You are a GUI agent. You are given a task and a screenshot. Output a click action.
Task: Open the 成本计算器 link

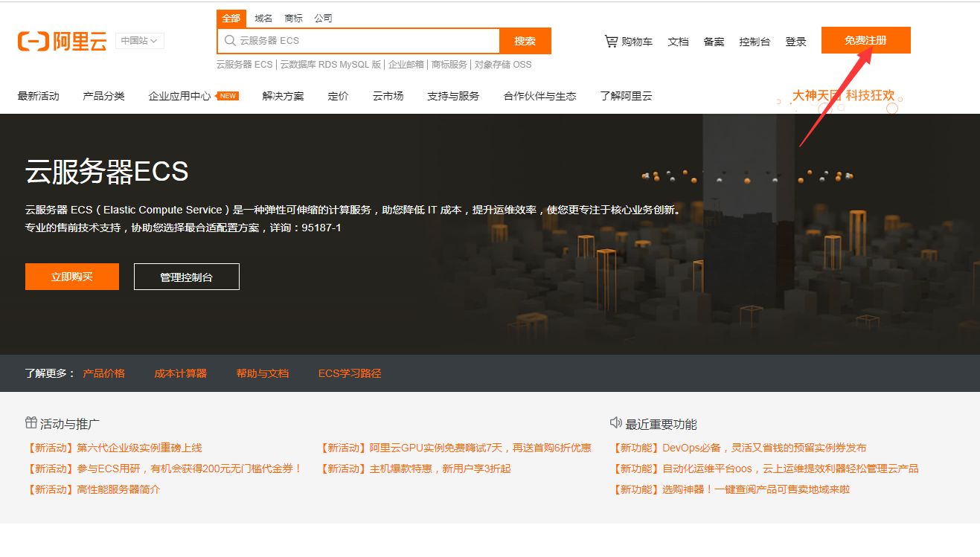(180, 373)
